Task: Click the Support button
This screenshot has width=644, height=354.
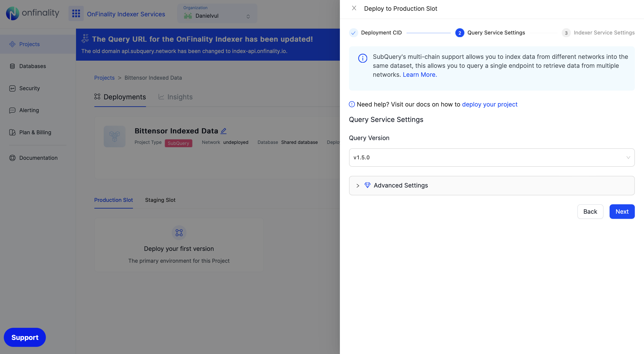Action: [25, 337]
